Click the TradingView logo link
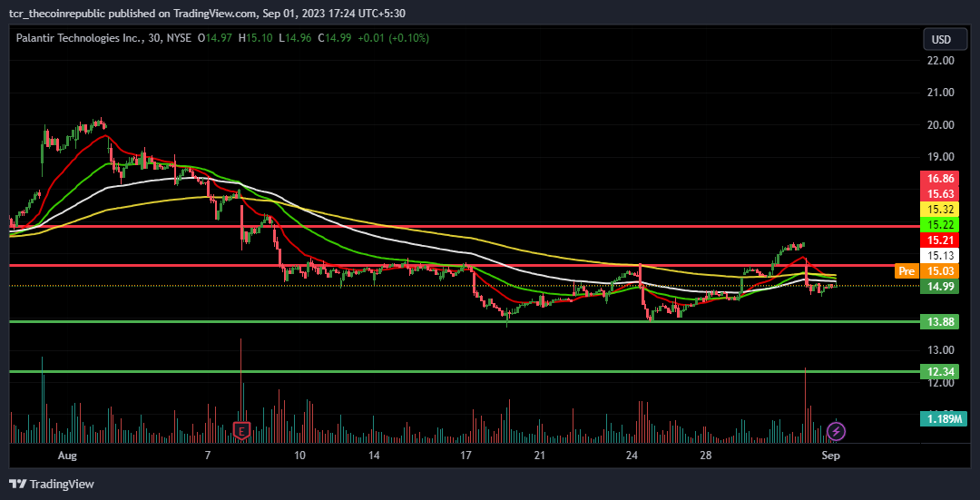 pyautogui.click(x=52, y=484)
